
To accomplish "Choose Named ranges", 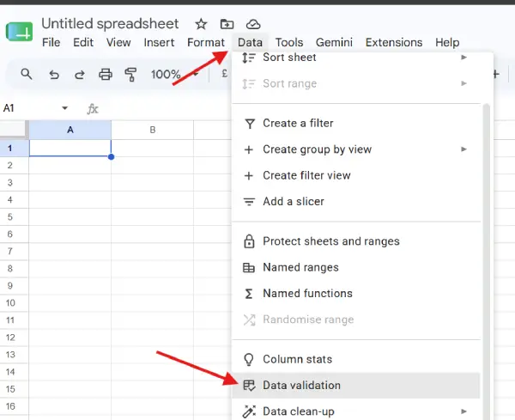I will pyautogui.click(x=356, y=267).
